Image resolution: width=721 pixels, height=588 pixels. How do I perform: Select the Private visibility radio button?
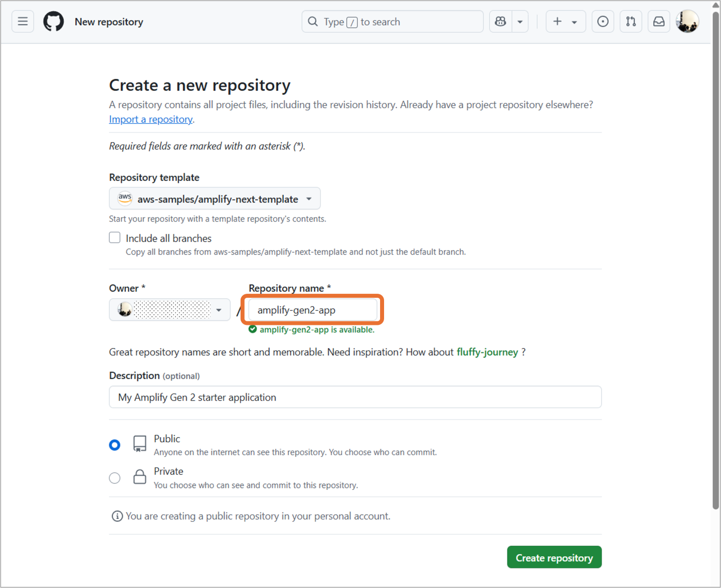pyautogui.click(x=115, y=478)
